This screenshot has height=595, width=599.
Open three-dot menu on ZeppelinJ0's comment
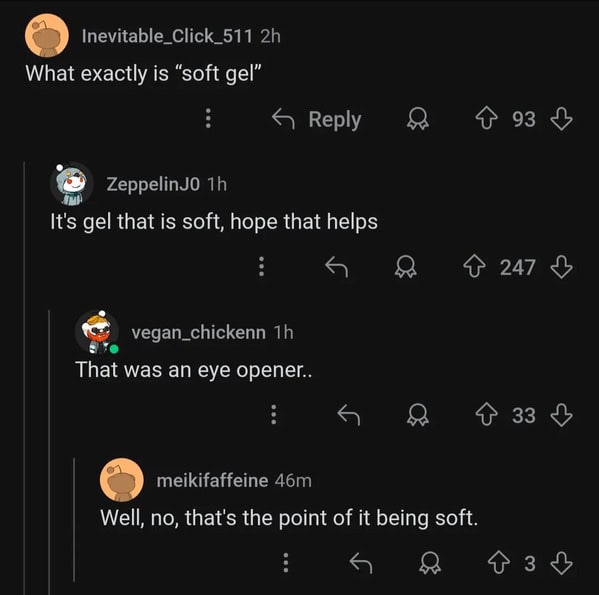[261, 267]
